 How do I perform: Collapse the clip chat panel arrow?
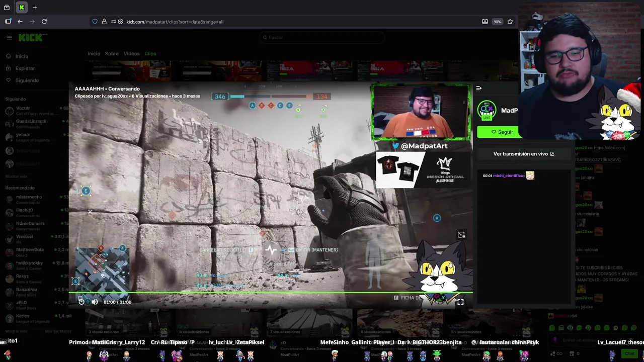(478, 88)
